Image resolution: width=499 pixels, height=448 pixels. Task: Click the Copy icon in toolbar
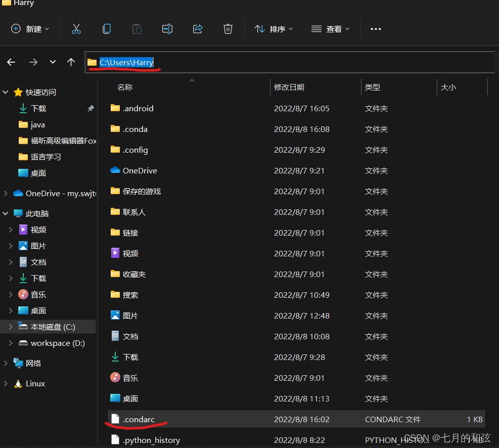pos(107,29)
